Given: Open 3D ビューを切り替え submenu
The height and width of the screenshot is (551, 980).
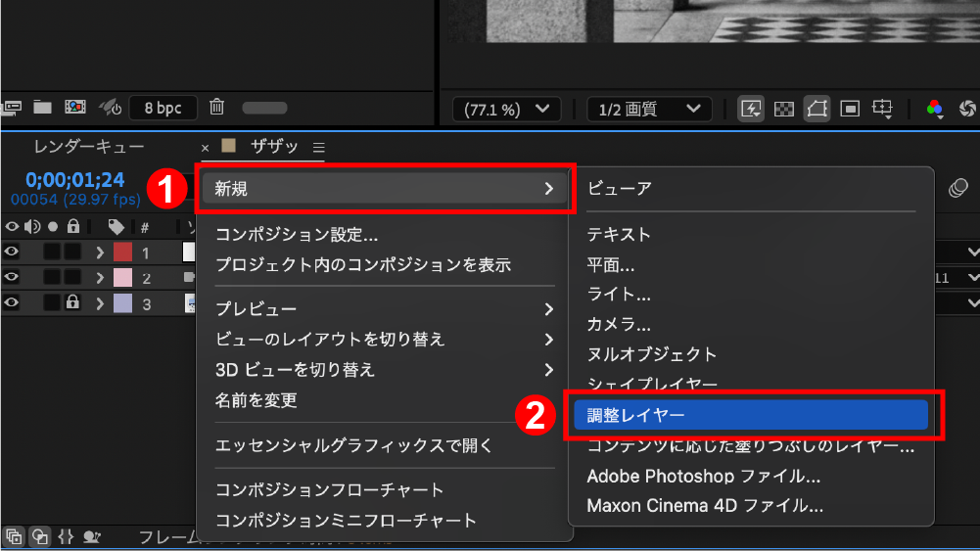Looking at the screenshot, I should (x=385, y=370).
